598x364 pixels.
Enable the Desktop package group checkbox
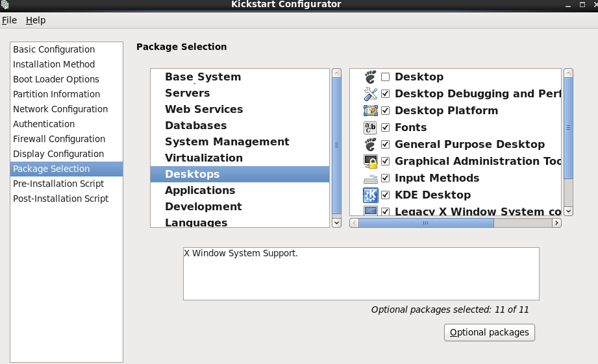[386, 77]
